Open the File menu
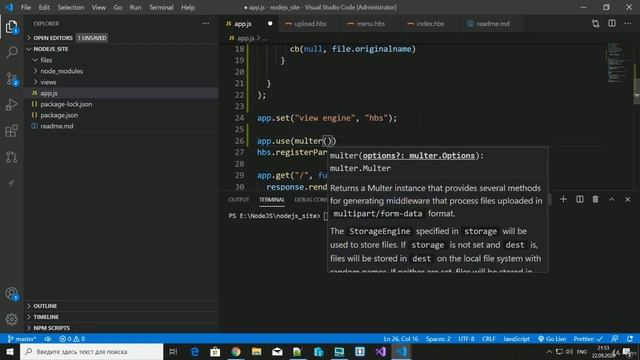640x360 pixels. (26, 7)
